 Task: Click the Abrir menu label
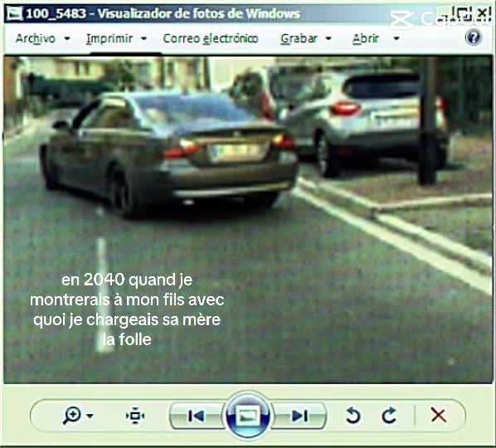[366, 39]
